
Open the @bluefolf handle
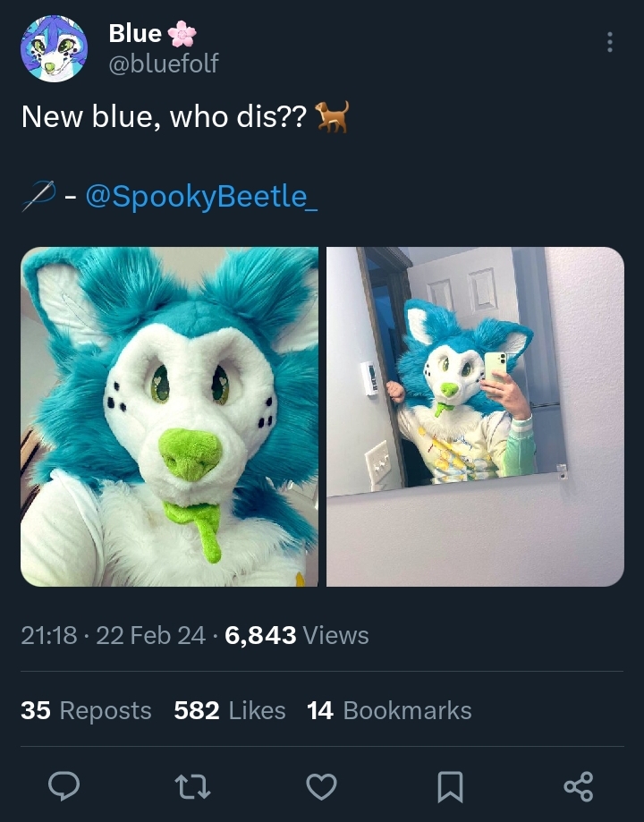click(x=164, y=64)
